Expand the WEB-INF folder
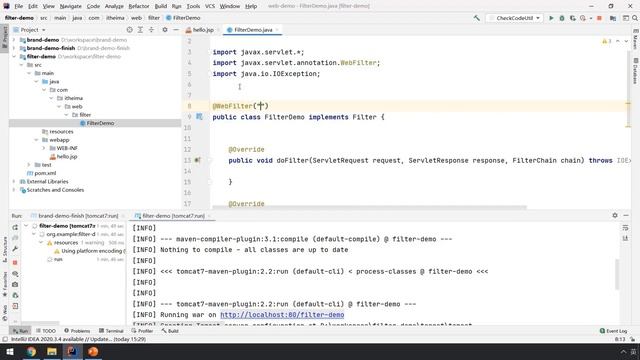Screen dimensions: 640x360 tap(44, 148)
